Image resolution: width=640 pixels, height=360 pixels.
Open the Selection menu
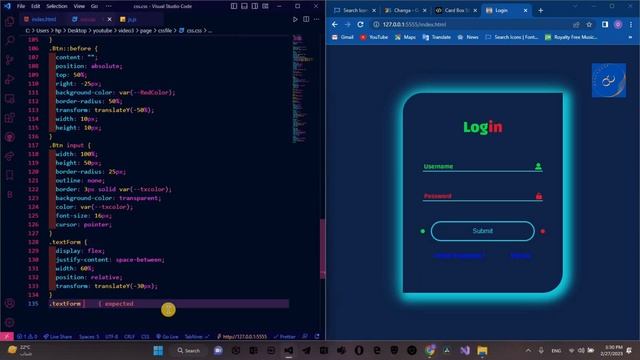pyautogui.click(x=57, y=6)
